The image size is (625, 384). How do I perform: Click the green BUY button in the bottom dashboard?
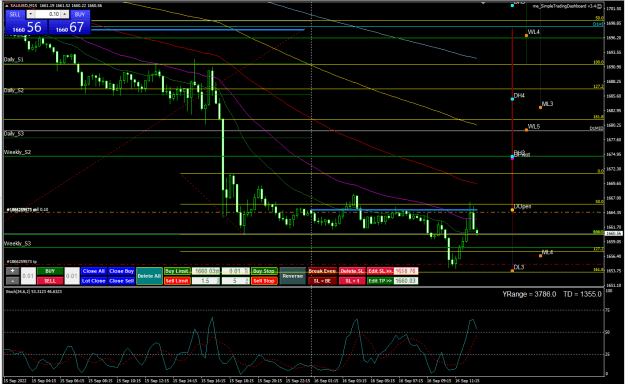50,271
